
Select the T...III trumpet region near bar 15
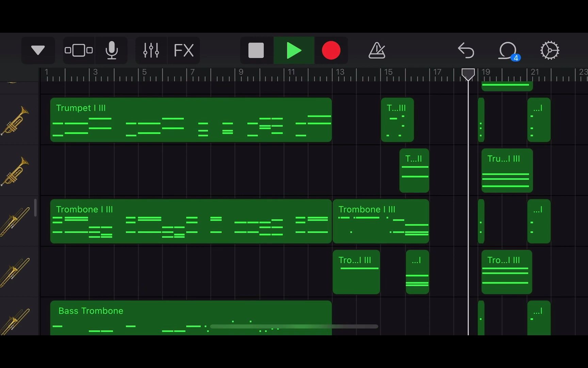coord(397,120)
